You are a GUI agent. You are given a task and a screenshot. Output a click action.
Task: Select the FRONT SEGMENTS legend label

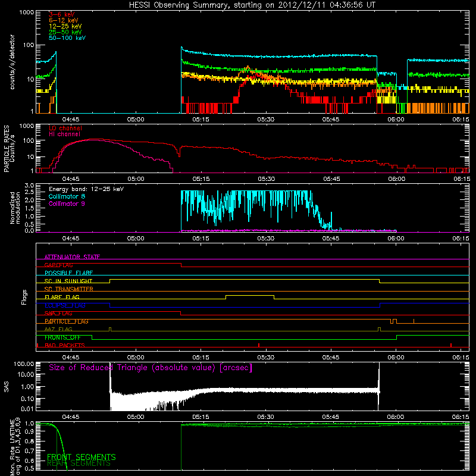click(82, 457)
